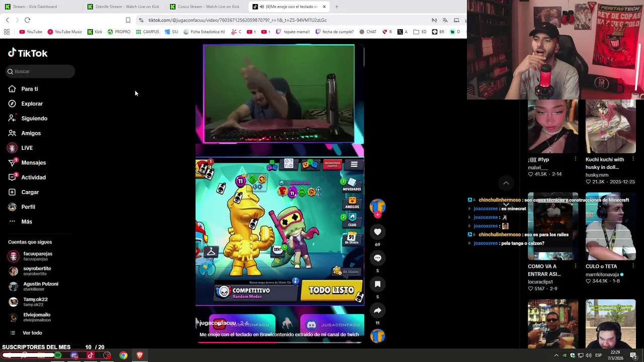The height and width of the screenshot is (362, 644).
Task: Bookmark page with bookmark icon
Action: (x=128, y=20)
